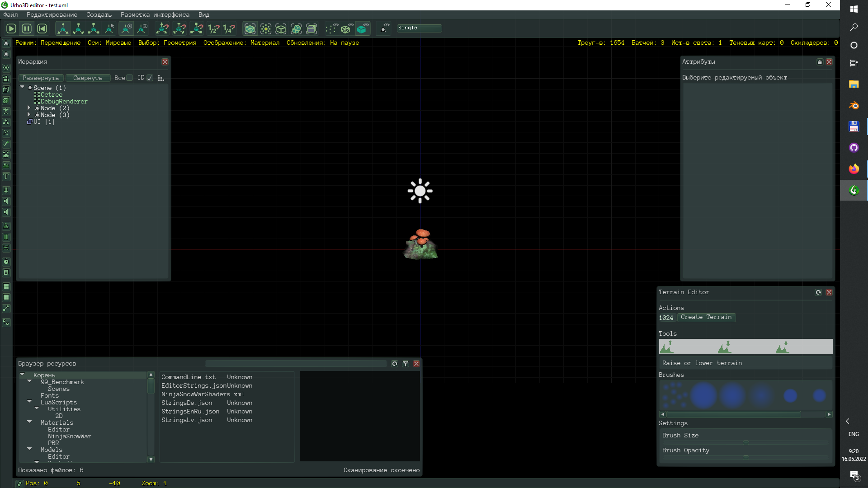
Task: Refresh the Terrain Editor panel
Action: point(818,292)
